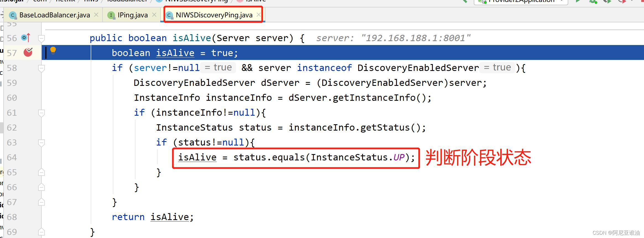Close the NIWSDiscoveryPing.java tab
This screenshot has height=238, width=644.
click(x=259, y=15)
